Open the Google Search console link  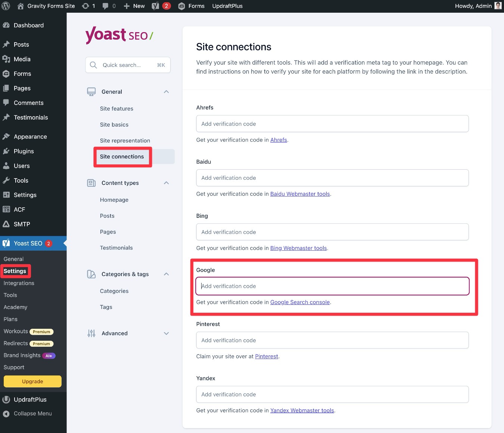(300, 302)
